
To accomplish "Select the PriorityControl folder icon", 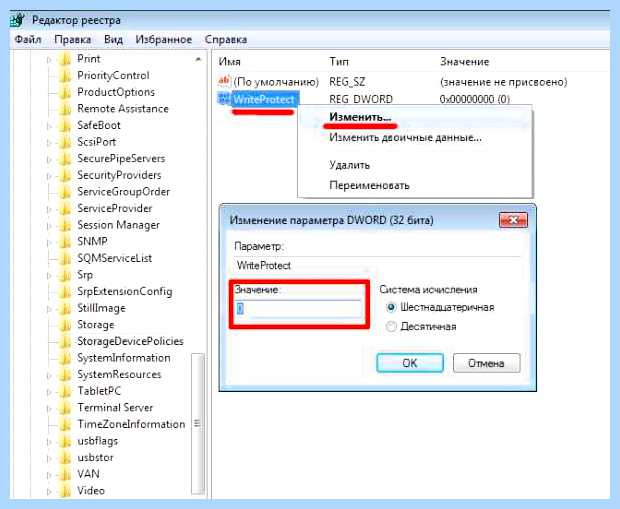I will click(65, 76).
